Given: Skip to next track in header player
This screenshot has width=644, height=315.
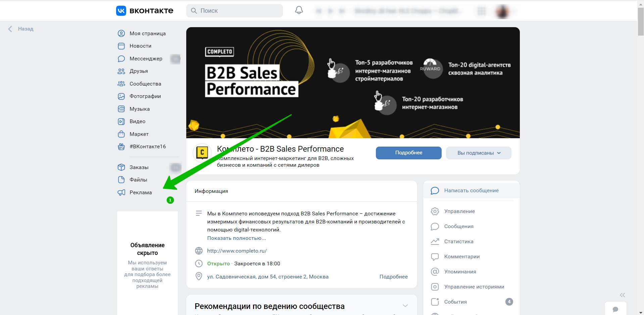Looking at the screenshot, I should pos(342,11).
